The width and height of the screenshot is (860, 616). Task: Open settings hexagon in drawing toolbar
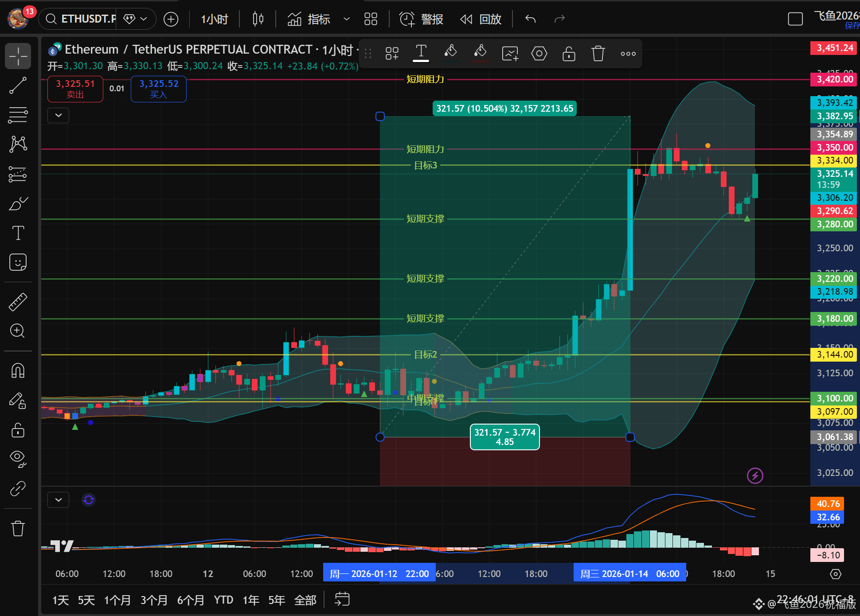[539, 54]
